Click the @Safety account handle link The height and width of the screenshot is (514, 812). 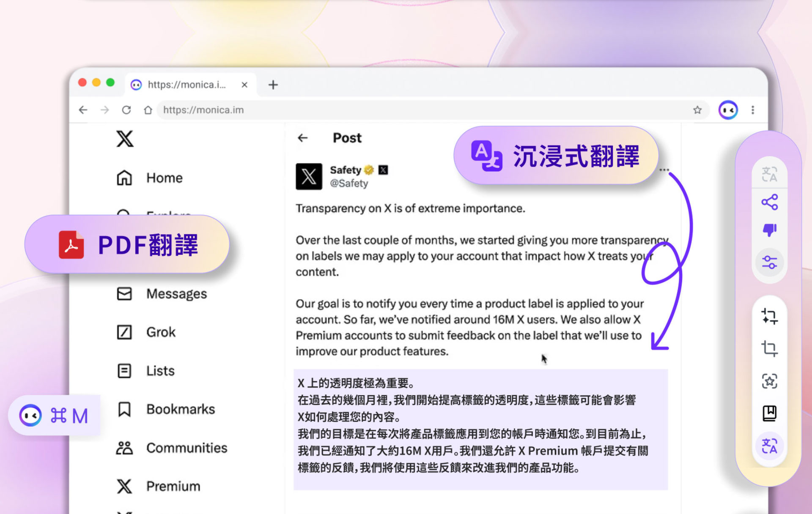[349, 183]
